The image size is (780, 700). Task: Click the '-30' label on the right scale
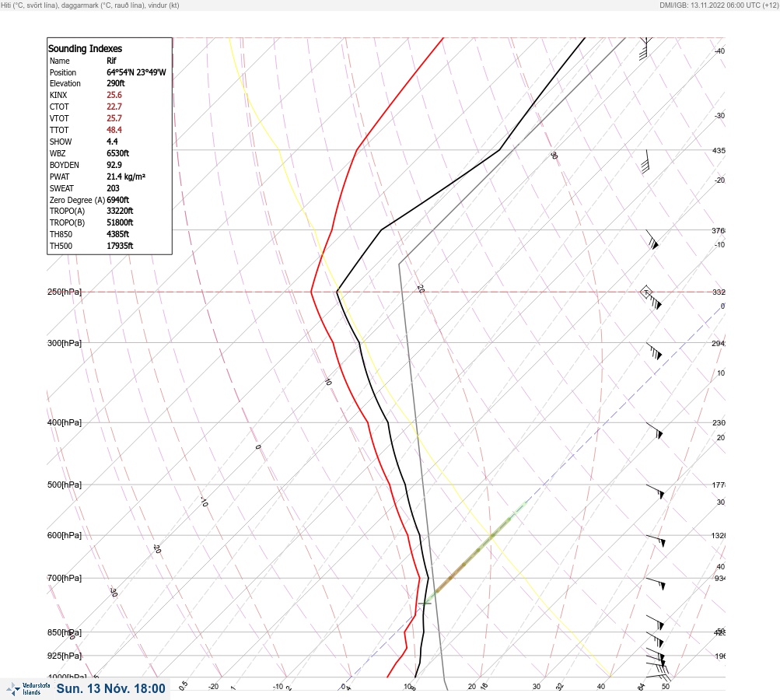(x=719, y=115)
